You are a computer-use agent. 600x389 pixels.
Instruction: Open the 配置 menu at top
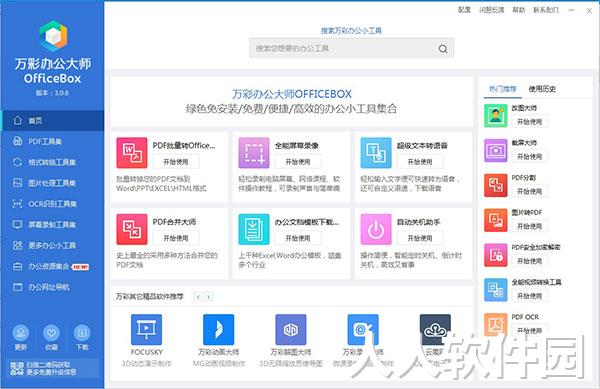(x=464, y=10)
